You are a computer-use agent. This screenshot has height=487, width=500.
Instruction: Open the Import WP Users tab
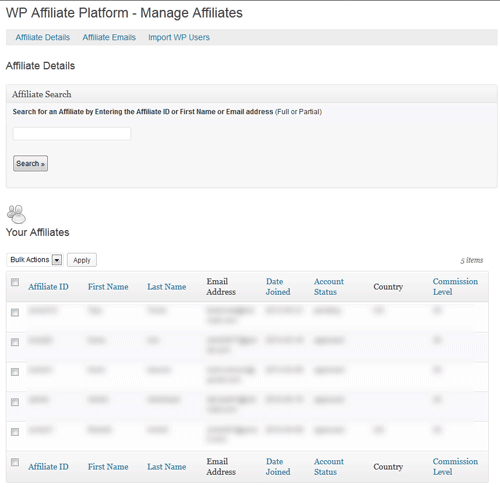pos(179,37)
